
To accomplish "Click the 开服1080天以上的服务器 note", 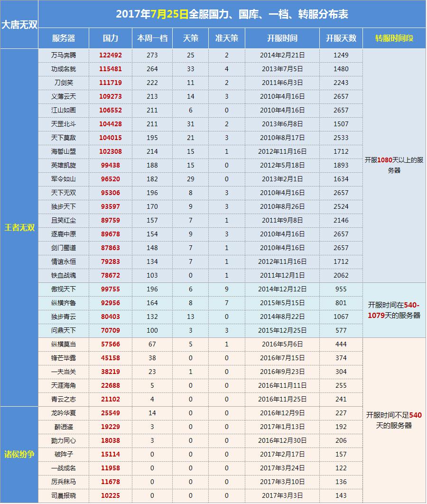I will tap(394, 165).
